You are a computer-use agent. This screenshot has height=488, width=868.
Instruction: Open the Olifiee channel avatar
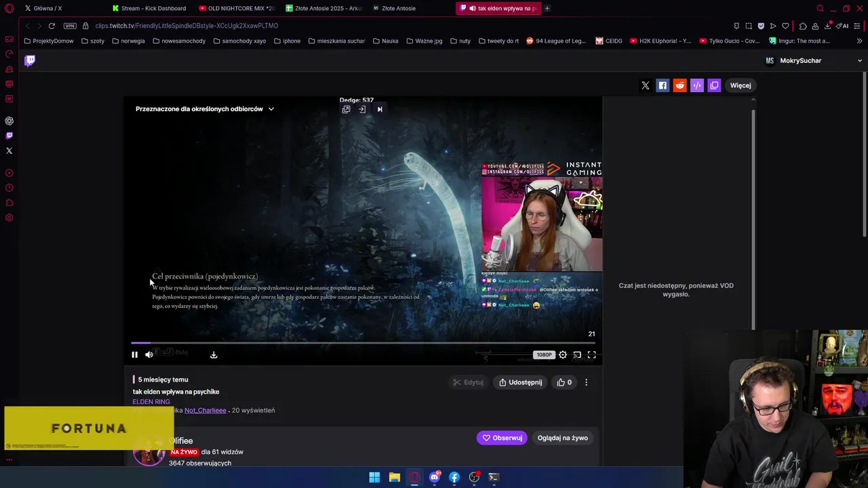(149, 451)
